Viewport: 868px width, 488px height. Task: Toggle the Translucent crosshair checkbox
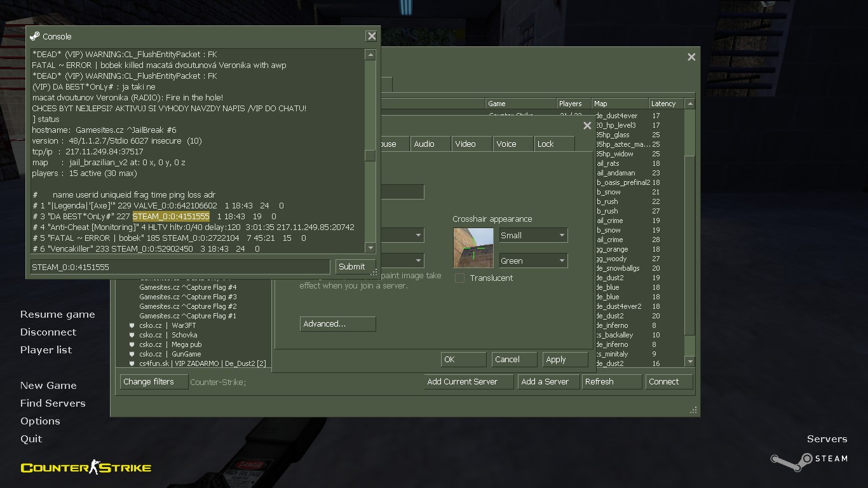click(x=459, y=278)
